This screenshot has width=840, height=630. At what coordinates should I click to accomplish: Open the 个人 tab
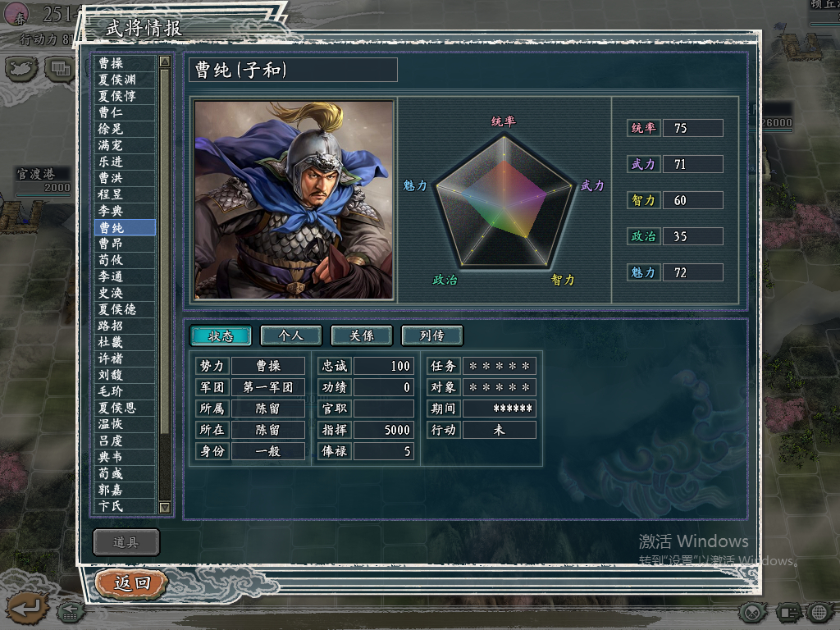click(x=291, y=336)
